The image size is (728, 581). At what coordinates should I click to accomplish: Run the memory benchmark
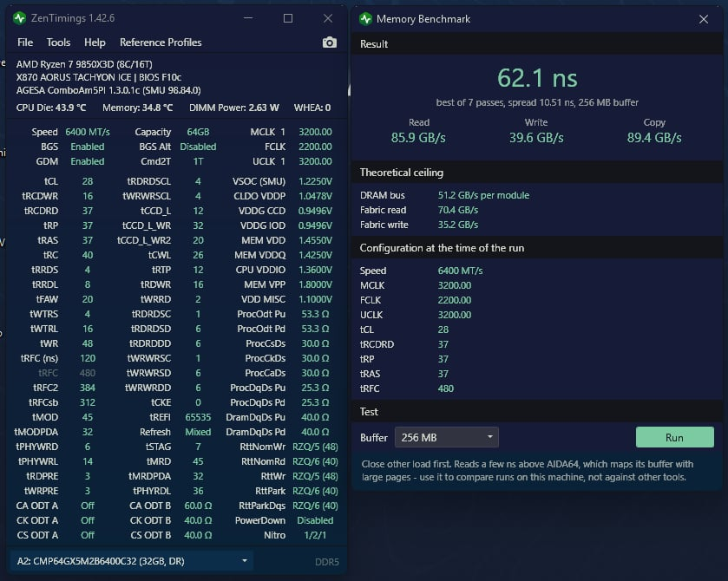coord(674,437)
